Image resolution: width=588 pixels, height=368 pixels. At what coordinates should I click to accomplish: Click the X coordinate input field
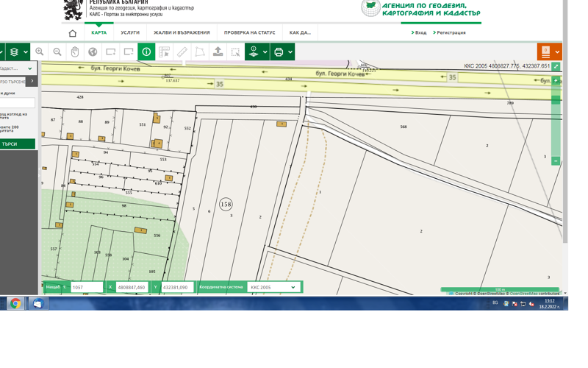coord(132,287)
